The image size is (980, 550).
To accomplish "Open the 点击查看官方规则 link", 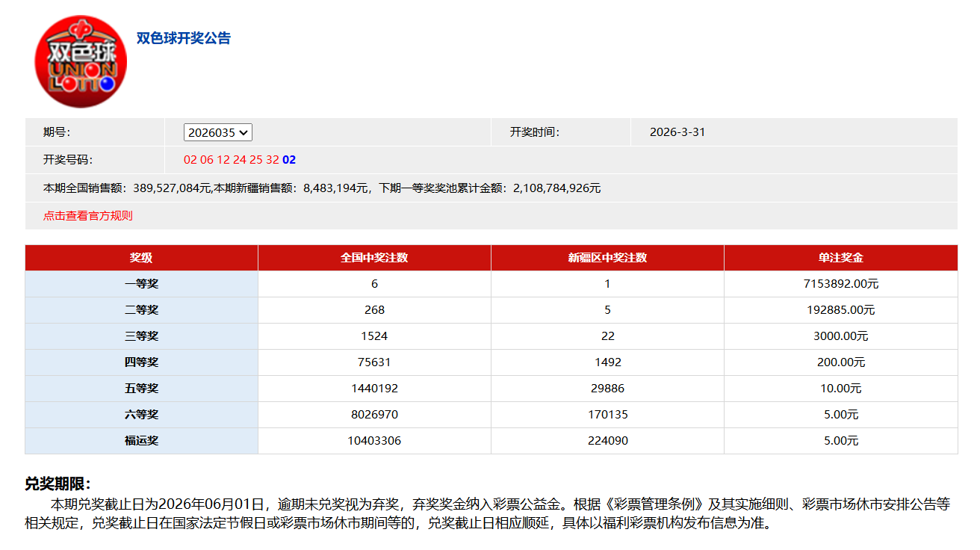I will (88, 216).
